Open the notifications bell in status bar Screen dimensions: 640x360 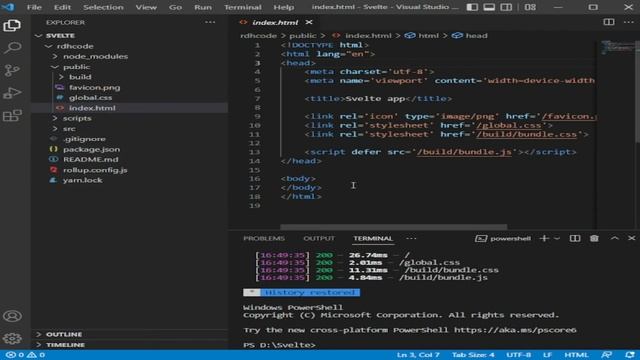(630, 355)
